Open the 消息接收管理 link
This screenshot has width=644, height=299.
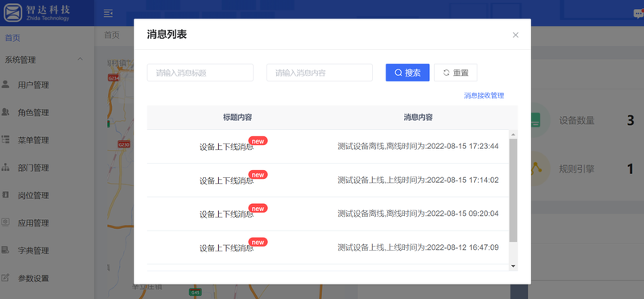[484, 95]
